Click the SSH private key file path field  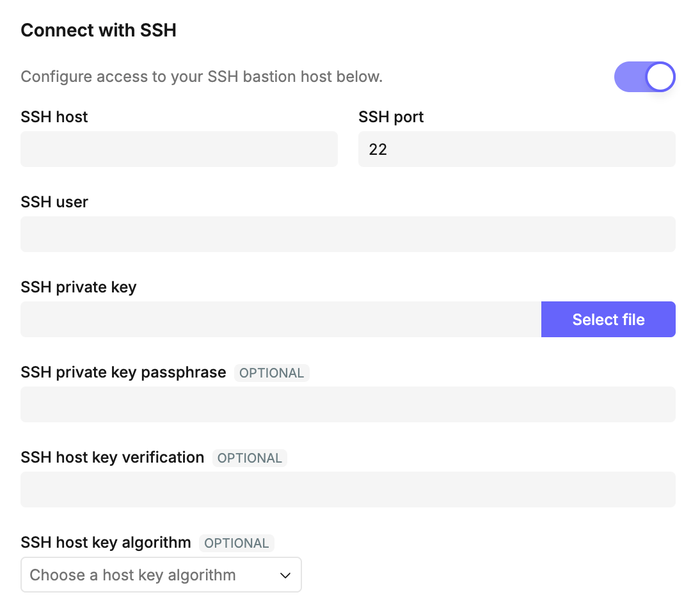281,319
